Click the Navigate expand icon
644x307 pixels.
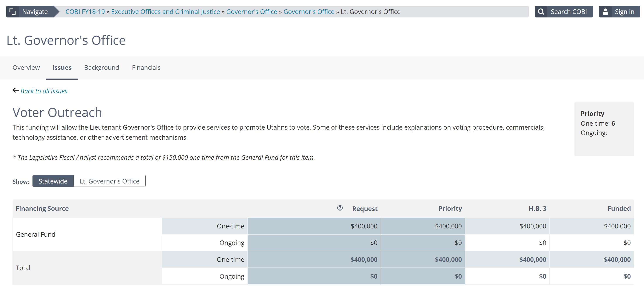pos(12,12)
